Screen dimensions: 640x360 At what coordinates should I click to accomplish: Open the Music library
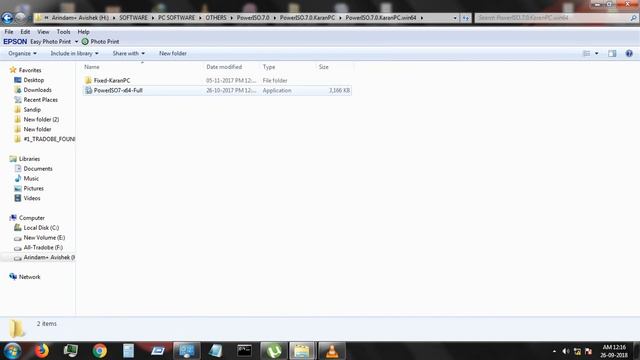click(x=31, y=178)
